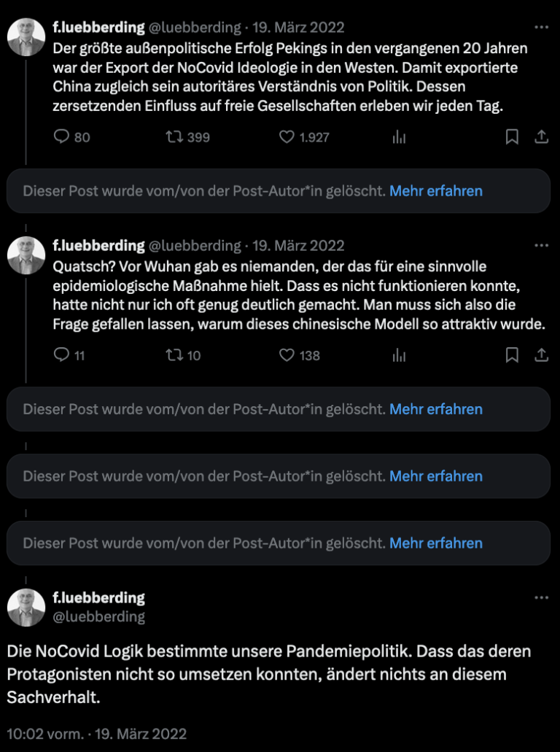Click 'Mehr erfahren' in first deleted post notice
This screenshot has height=752, width=560.
(x=435, y=191)
